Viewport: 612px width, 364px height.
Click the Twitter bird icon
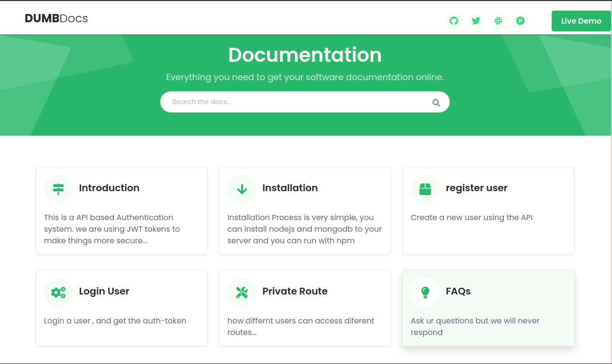[x=476, y=21]
